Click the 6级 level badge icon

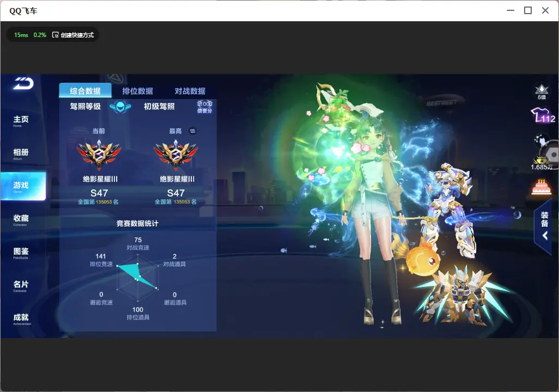click(x=542, y=92)
